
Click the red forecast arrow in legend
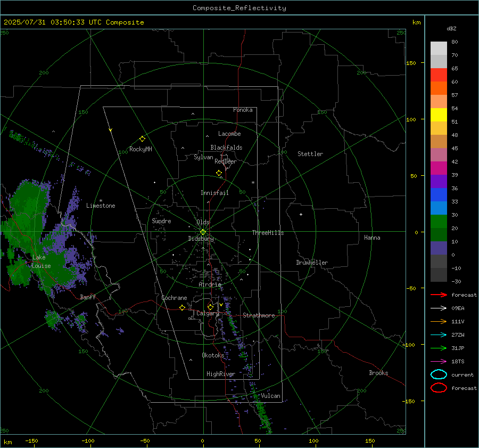point(439,295)
